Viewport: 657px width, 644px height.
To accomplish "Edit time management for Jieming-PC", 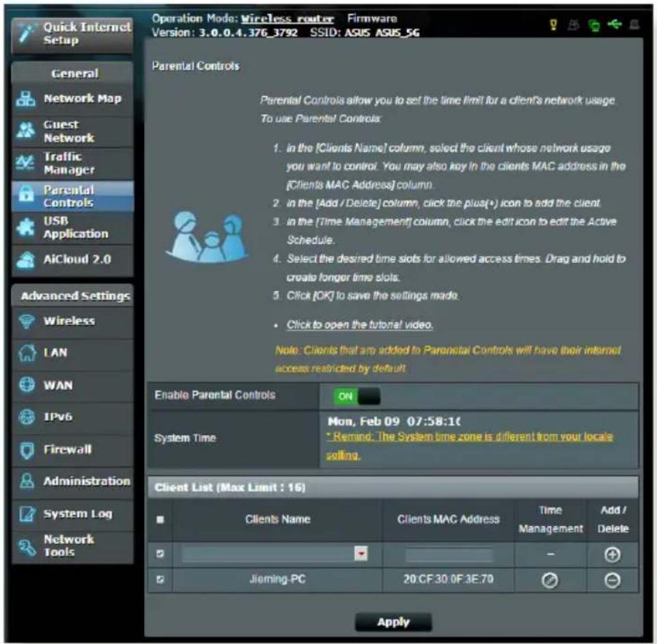I will 550,580.
